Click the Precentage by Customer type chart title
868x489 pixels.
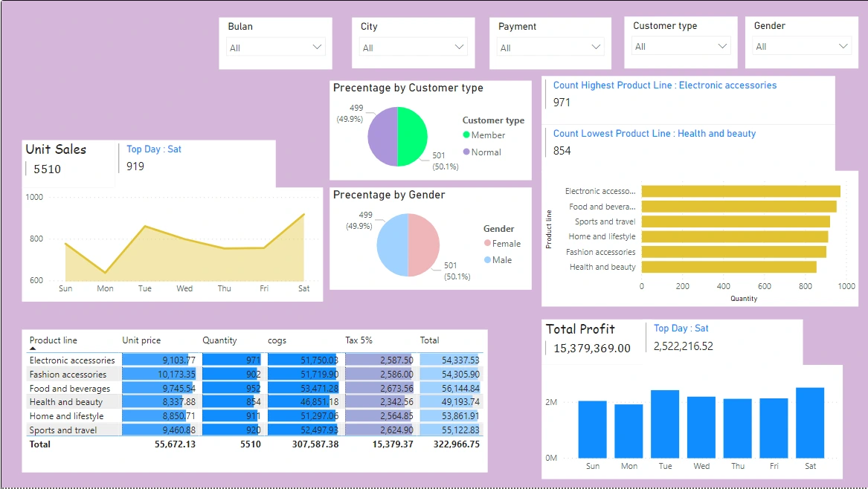408,88
